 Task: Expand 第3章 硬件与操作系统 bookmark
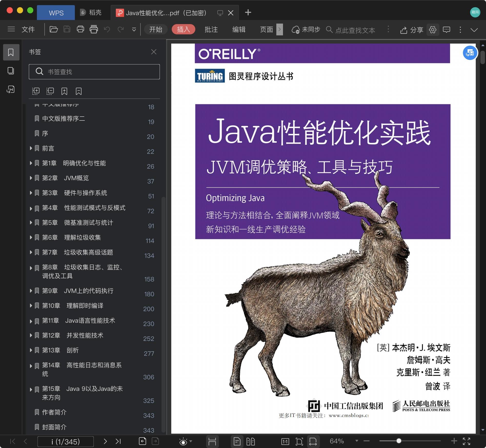(31, 193)
